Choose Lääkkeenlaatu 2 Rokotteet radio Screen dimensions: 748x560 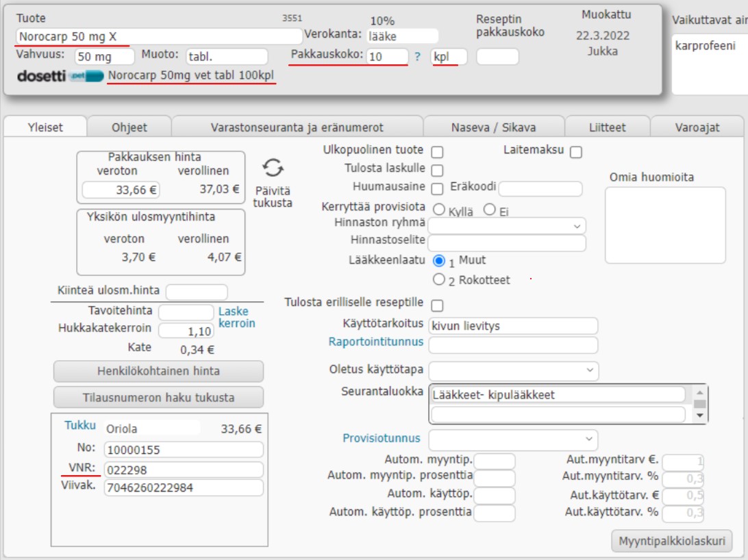[x=439, y=279]
